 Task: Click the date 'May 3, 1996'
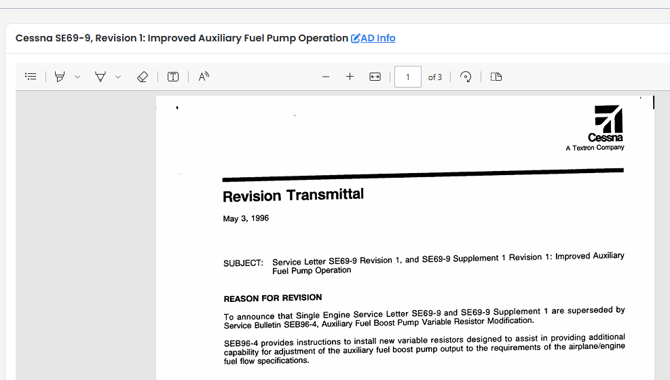(246, 218)
